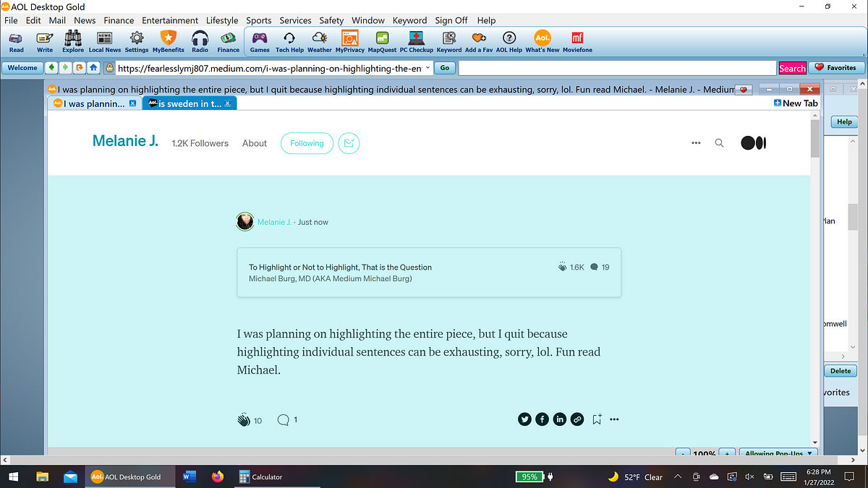Zoom in with the plus button
Image resolution: width=868 pixels, height=488 pixels.
(728, 454)
